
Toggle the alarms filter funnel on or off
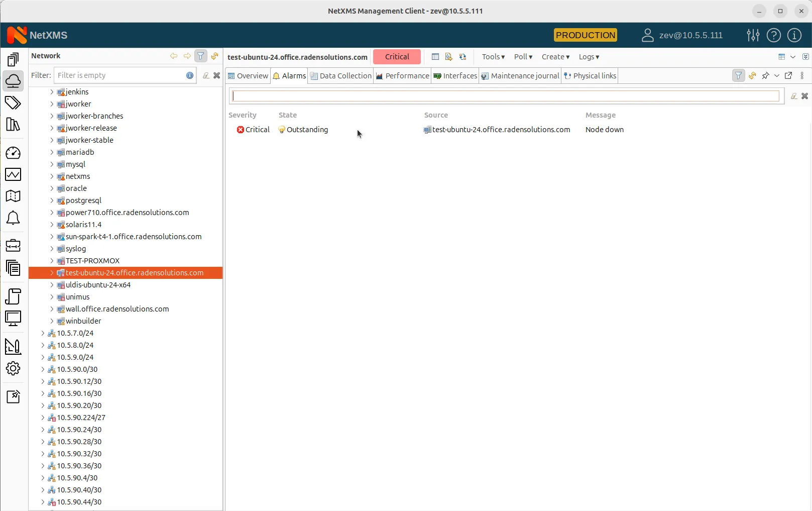tap(738, 75)
